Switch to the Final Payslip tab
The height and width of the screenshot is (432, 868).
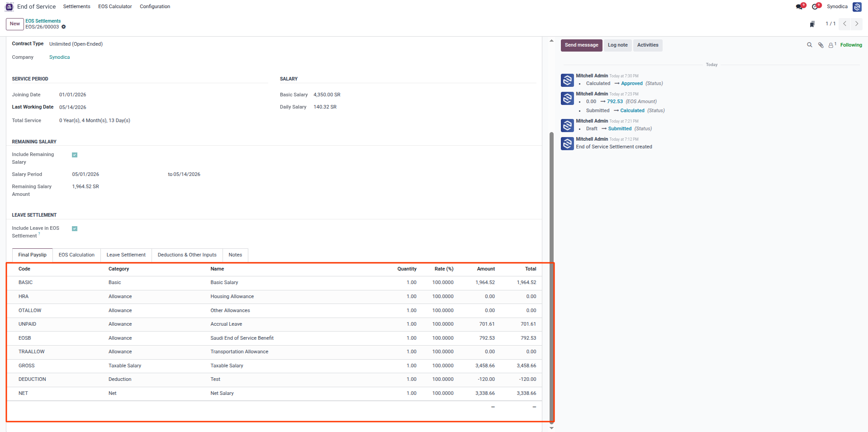(33, 255)
